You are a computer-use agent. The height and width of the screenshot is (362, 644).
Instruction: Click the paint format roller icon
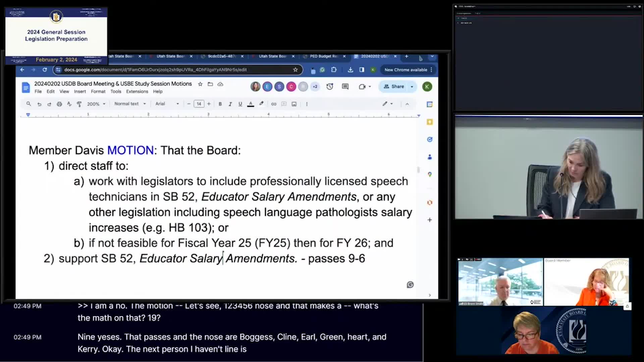(x=79, y=104)
